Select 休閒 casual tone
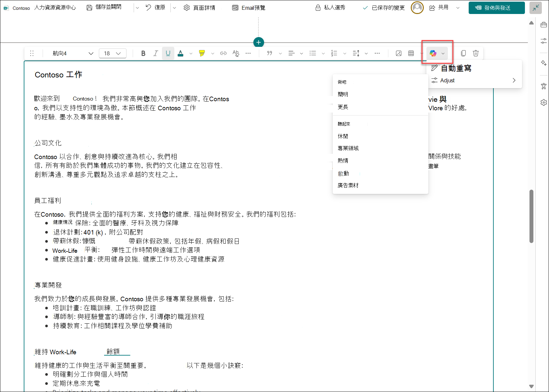549x392 pixels. click(x=381, y=136)
